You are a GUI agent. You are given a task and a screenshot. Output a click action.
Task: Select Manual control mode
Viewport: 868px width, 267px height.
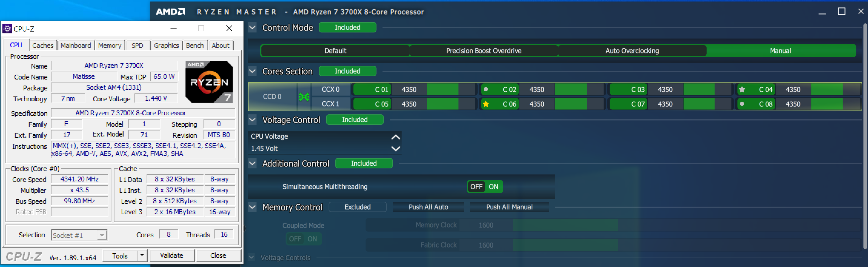(780, 51)
